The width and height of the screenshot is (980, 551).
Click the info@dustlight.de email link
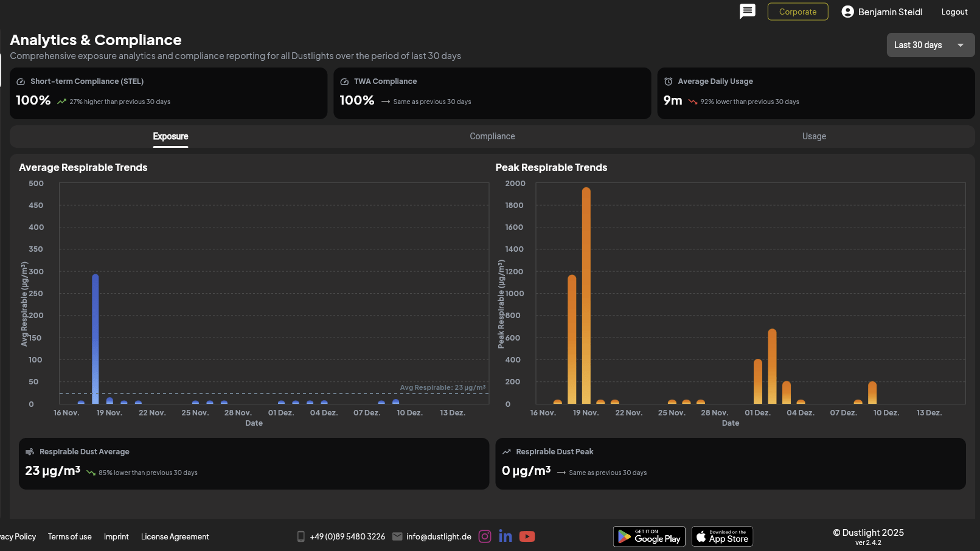439,536
